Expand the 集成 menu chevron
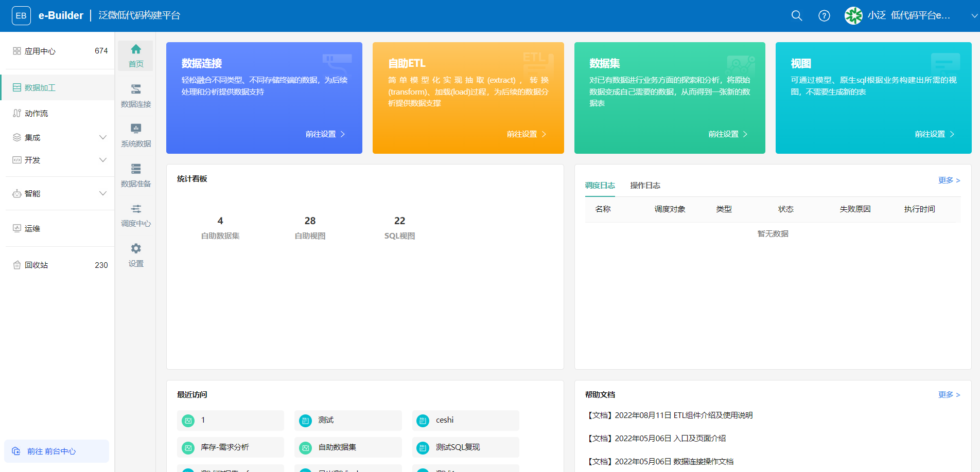 (103, 137)
